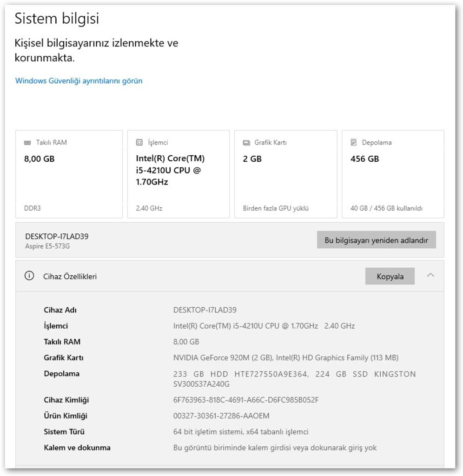This screenshot has height=476, width=463.
Task: Click the Ürün Kimliği value 00327-30361-27286-AAOEM
Action: point(221,416)
